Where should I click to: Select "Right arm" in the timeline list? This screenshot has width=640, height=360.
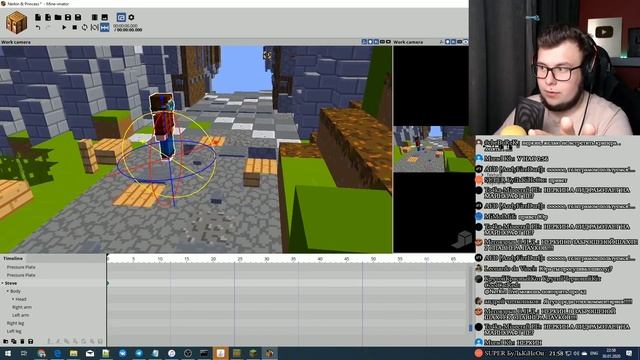click(x=22, y=307)
